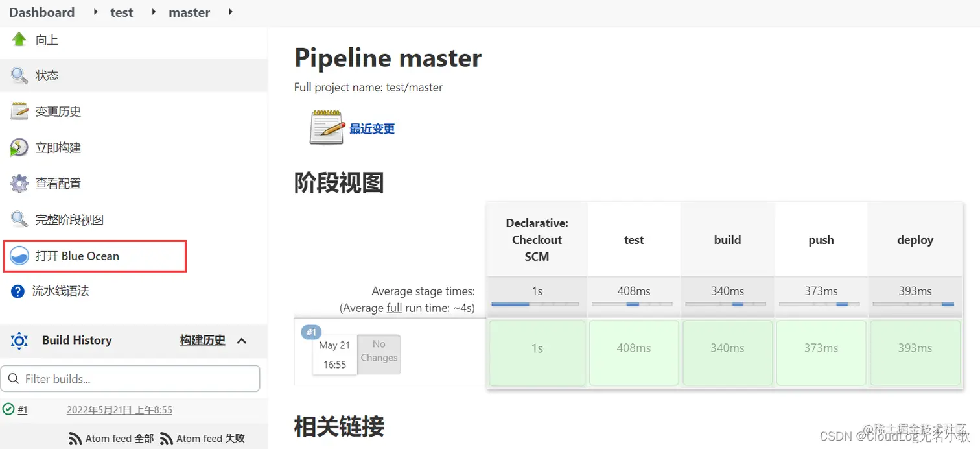Open build 2022年5月21日 上午8:55

(120, 409)
